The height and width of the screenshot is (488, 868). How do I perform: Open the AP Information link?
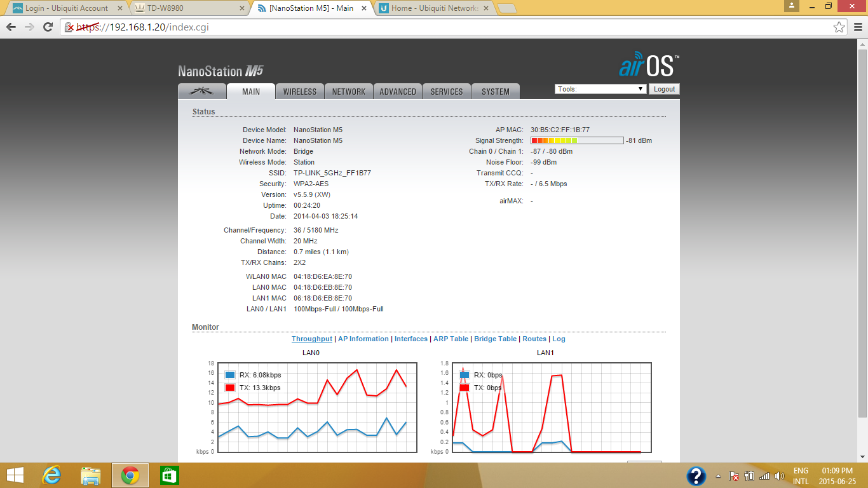click(x=363, y=339)
